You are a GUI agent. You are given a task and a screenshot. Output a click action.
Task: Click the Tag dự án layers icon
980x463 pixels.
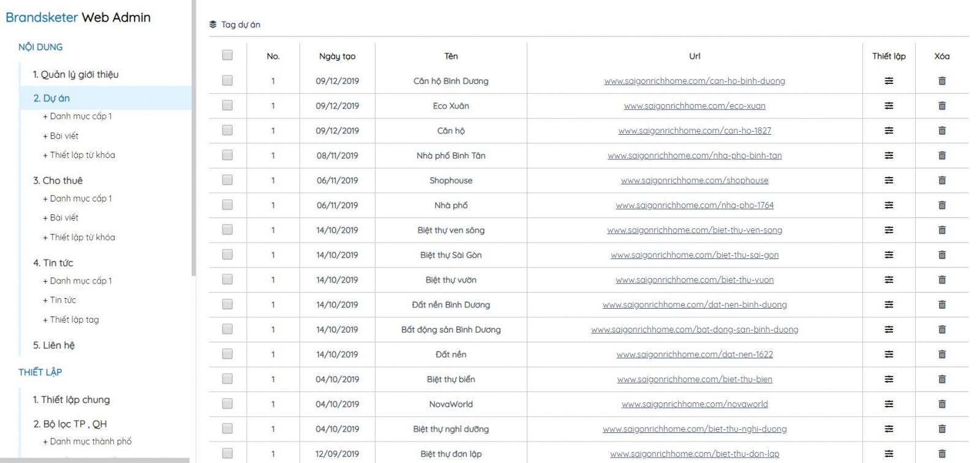[x=213, y=24]
